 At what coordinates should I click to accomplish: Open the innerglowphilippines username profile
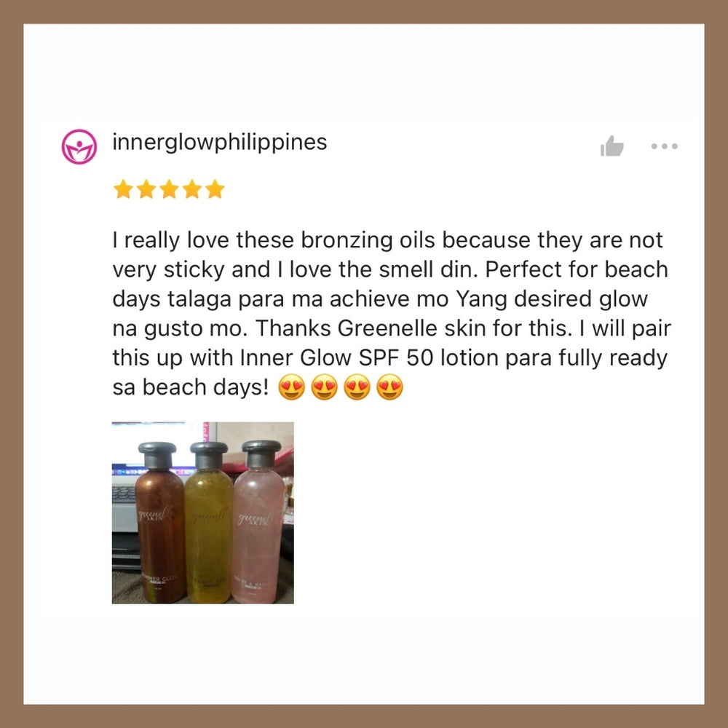(x=220, y=142)
